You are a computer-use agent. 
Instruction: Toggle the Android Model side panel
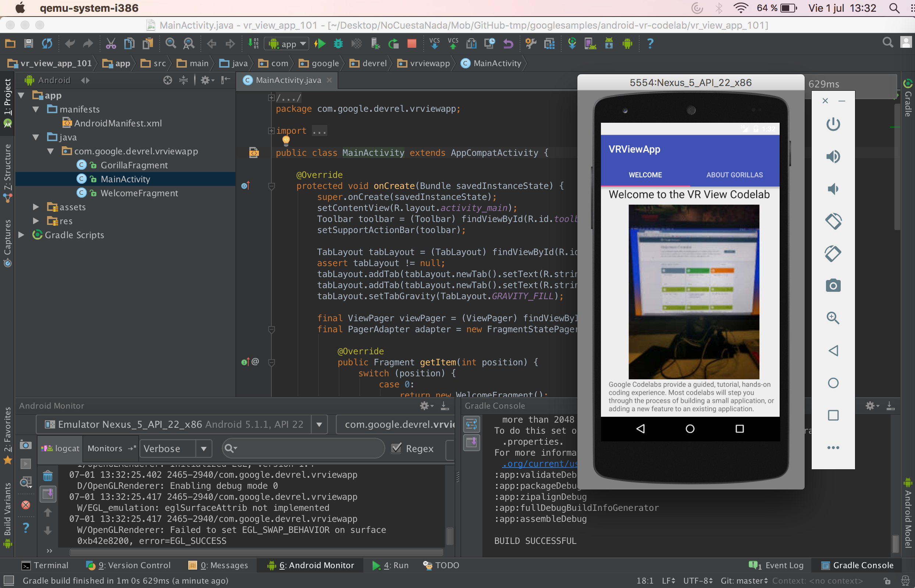(x=908, y=513)
